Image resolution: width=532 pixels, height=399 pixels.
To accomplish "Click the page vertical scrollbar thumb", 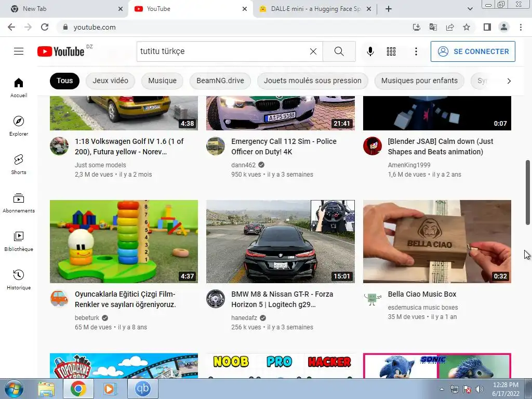I will tap(528, 192).
